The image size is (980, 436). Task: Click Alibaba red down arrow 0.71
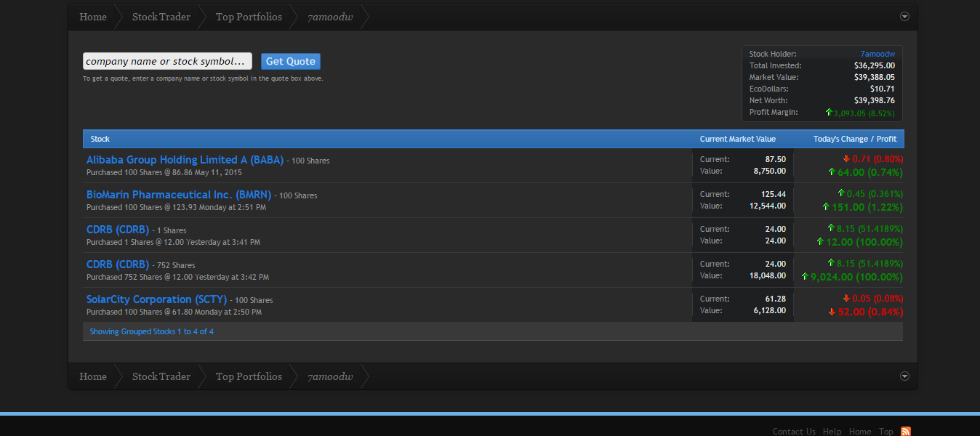(x=846, y=158)
